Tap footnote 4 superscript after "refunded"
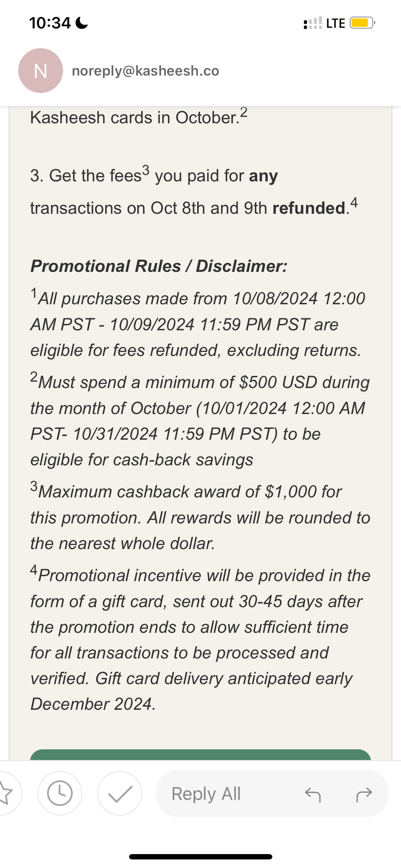The width and height of the screenshot is (401, 868). pyautogui.click(x=354, y=203)
